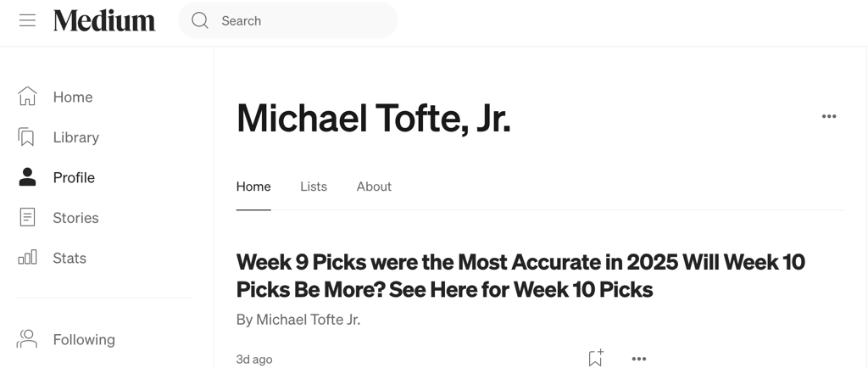Click the Stats bar-chart icon
Screen dimensions: 868x368
click(x=27, y=257)
